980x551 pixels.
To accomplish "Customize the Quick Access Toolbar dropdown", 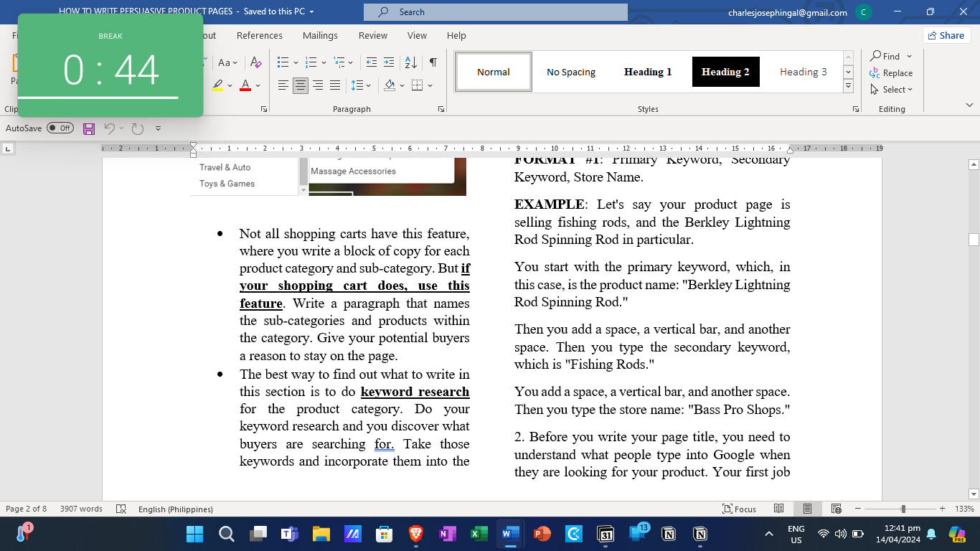I will 159,128.
